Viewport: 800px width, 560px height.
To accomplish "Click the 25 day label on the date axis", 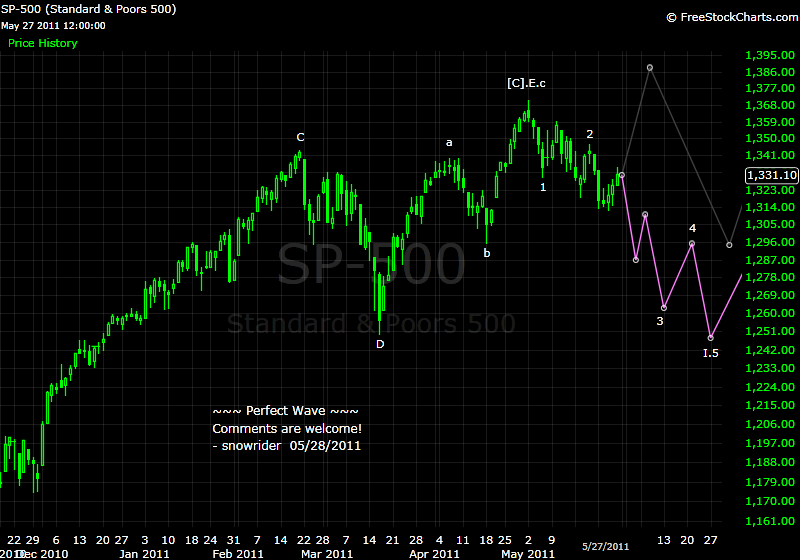I will pyautogui.click(x=505, y=540).
